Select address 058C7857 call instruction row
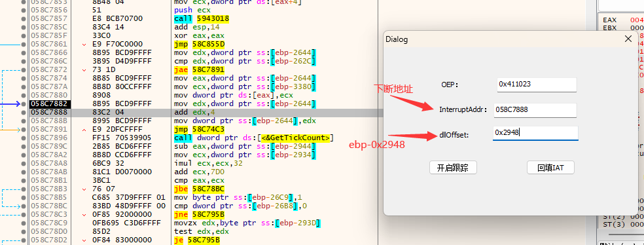644x245 pixels. click(x=204, y=18)
